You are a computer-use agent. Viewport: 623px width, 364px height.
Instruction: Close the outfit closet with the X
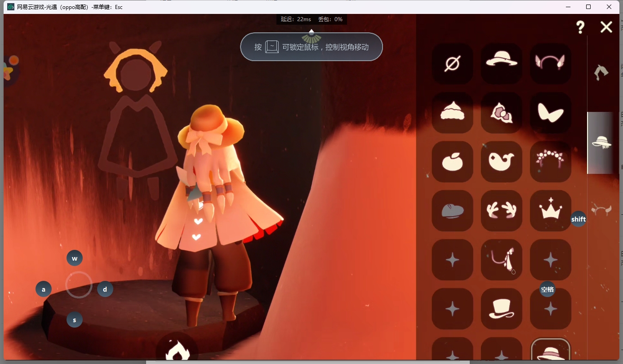click(606, 27)
